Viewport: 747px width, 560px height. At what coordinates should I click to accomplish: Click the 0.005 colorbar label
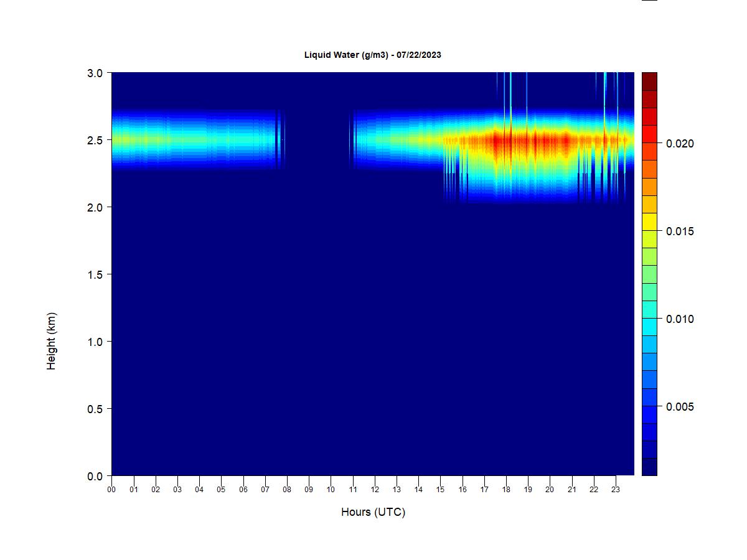point(680,407)
